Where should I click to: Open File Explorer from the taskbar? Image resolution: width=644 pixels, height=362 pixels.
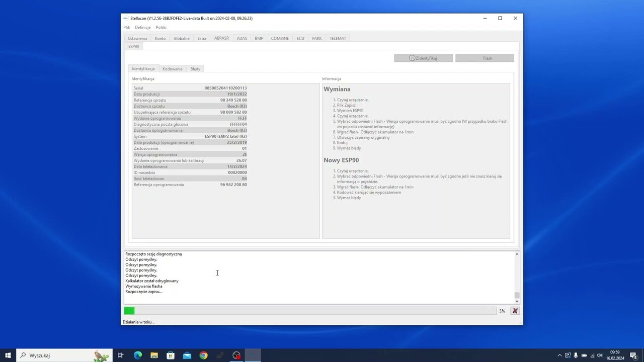point(154,355)
